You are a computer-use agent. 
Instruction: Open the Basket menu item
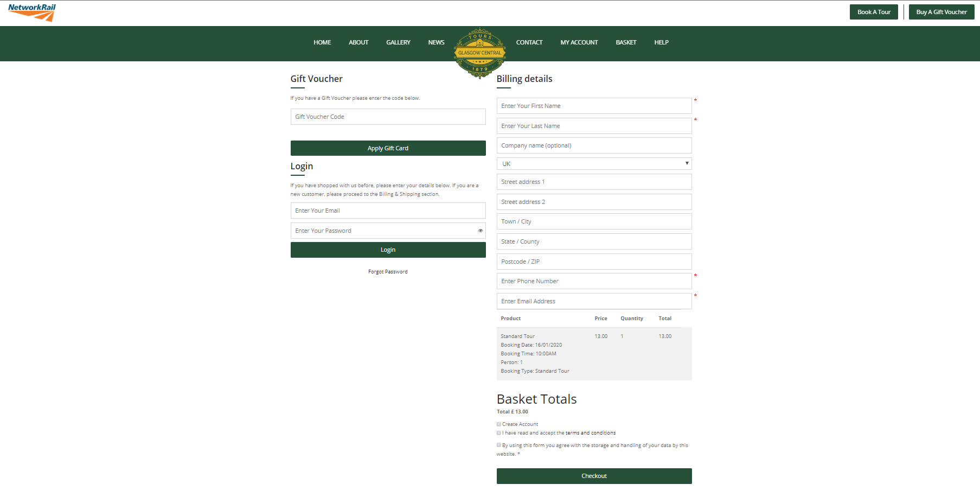coord(626,42)
